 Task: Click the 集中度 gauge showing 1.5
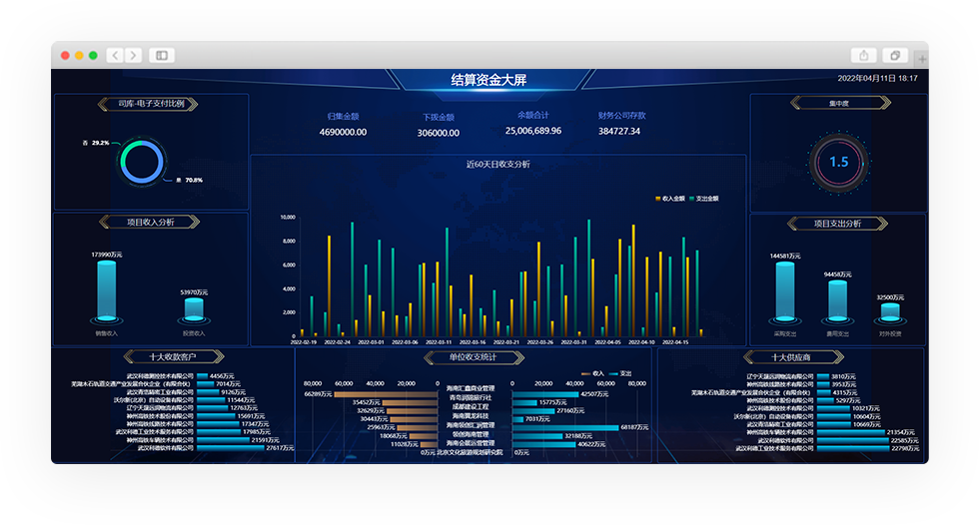pyautogui.click(x=838, y=162)
